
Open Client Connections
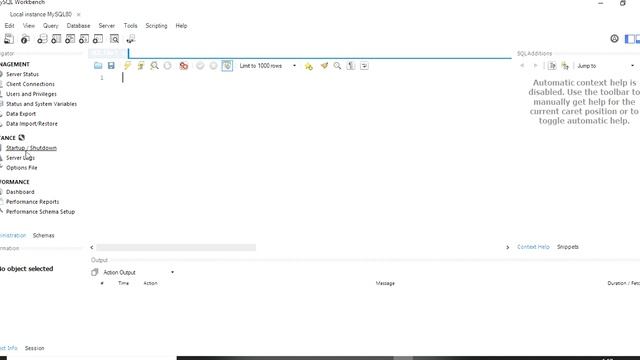tap(30, 84)
